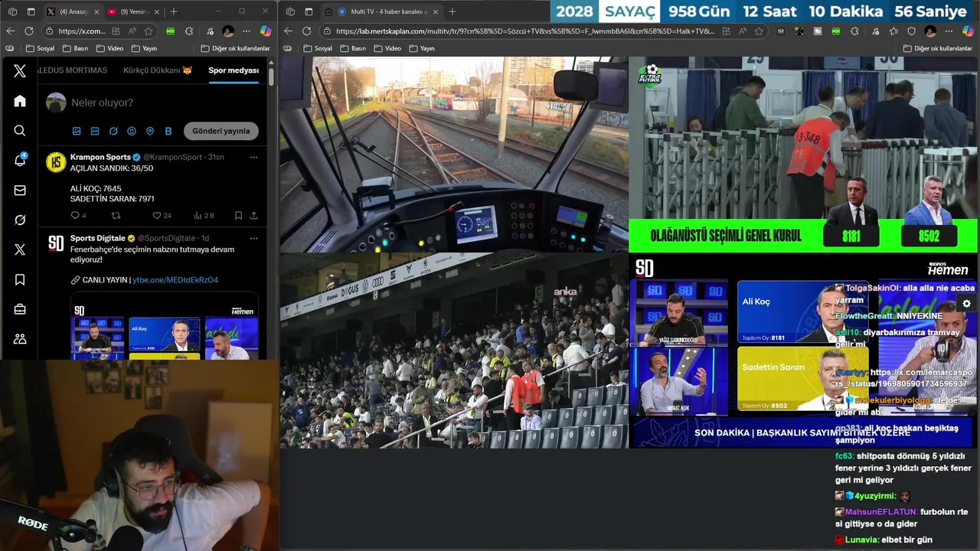
Task: Click the X logo at sidebar top
Action: [20, 71]
